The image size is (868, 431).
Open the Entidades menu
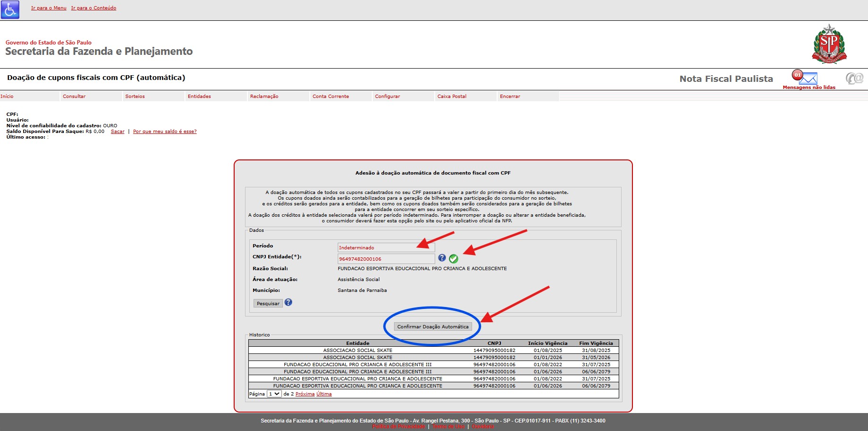pyautogui.click(x=199, y=97)
